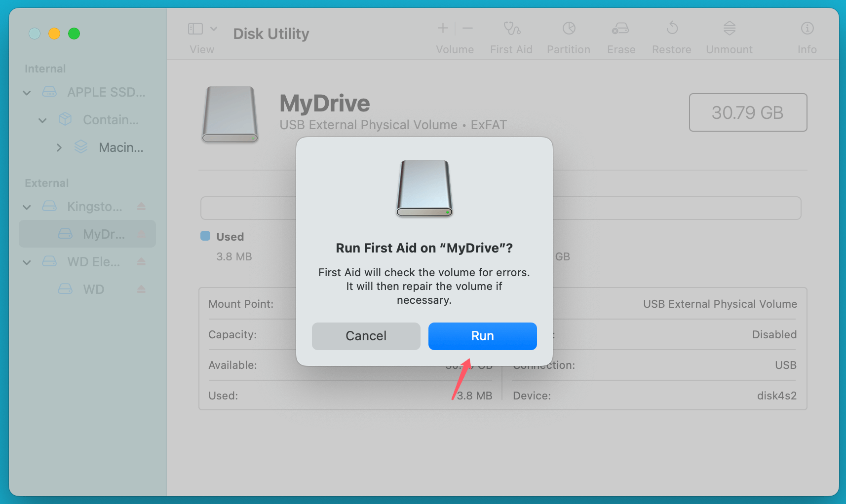Click the Unmount toolbar icon

pyautogui.click(x=729, y=29)
